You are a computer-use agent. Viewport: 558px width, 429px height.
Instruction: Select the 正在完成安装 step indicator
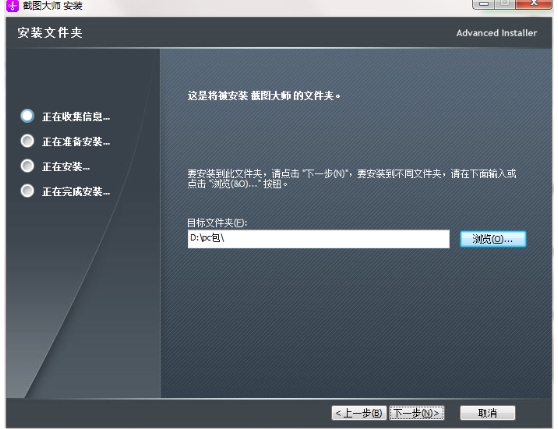pyautogui.click(x=27, y=191)
